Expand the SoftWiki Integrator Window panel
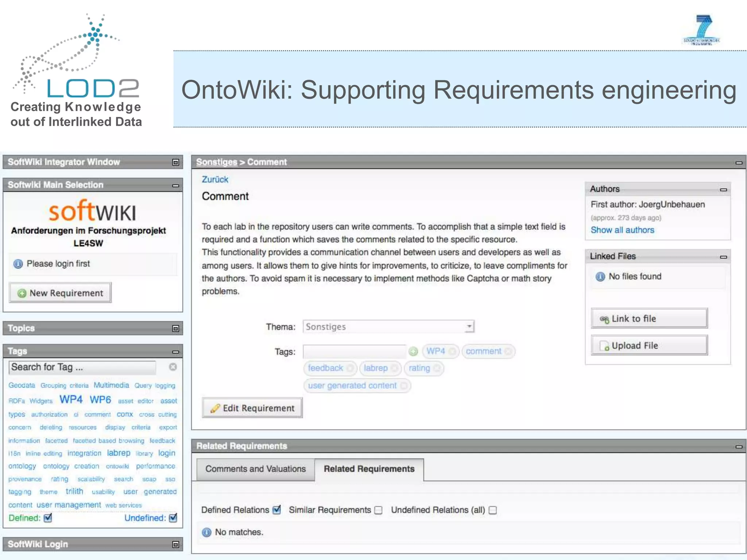The image size is (747, 560). coord(175,162)
